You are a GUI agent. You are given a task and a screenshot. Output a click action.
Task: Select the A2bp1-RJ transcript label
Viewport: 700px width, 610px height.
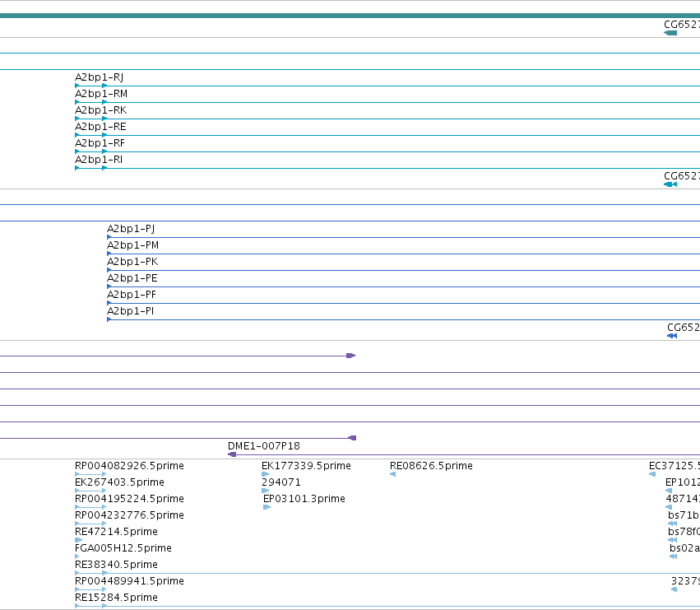[x=99, y=77]
